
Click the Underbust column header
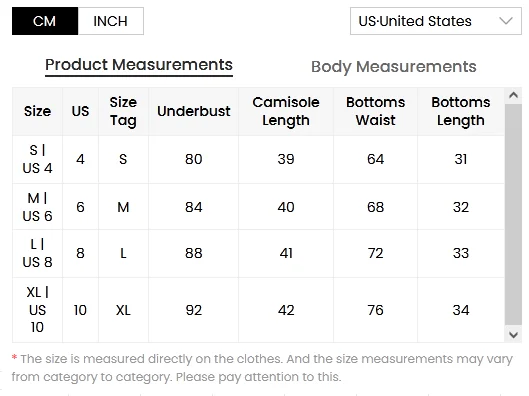194,111
